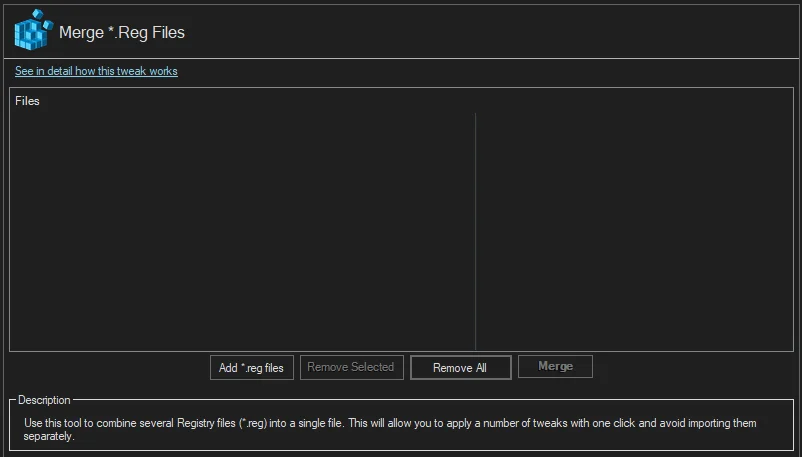Click the Remove All button
This screenshot has height=457, width=802.
pos(460,367)
